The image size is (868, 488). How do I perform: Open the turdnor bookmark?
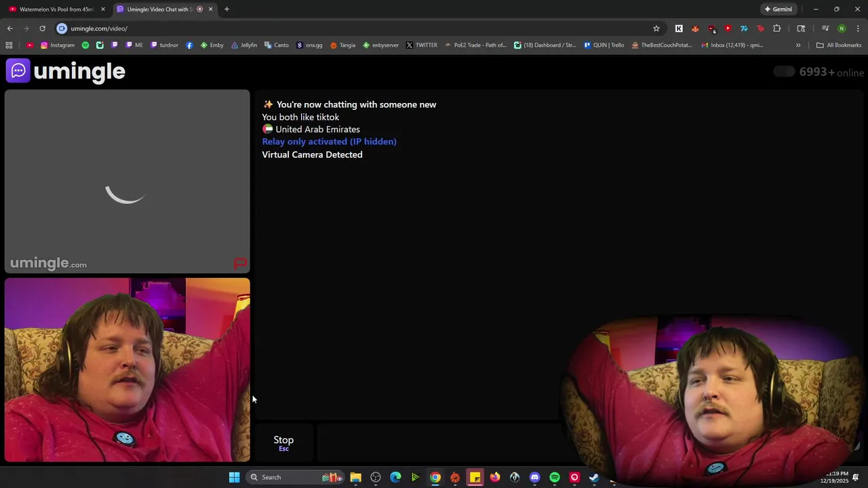(x=165, y=45)
